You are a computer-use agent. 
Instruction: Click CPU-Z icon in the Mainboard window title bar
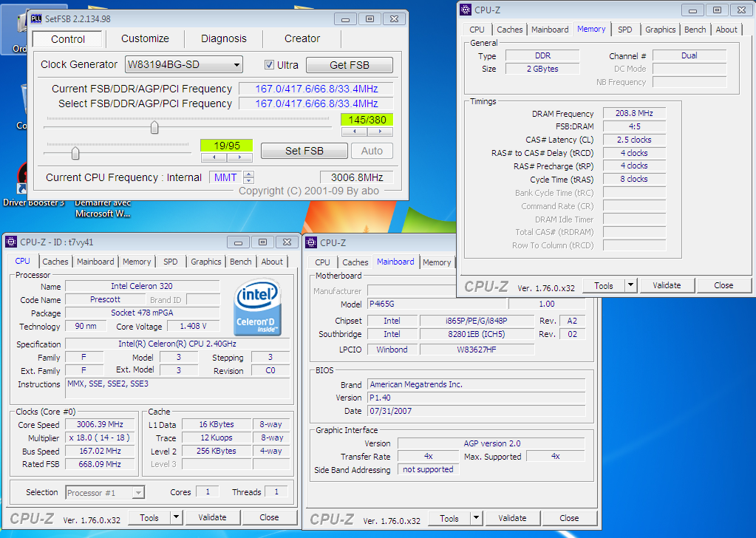[311, 242]
